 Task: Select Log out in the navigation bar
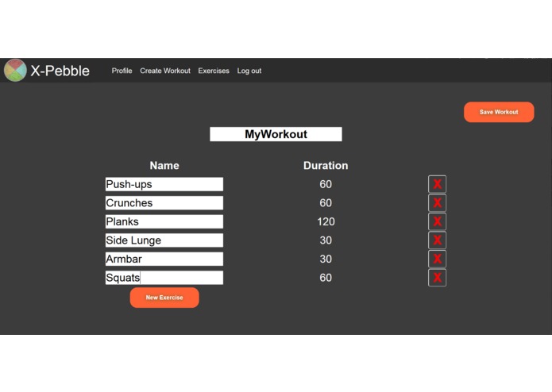[249, 71]
